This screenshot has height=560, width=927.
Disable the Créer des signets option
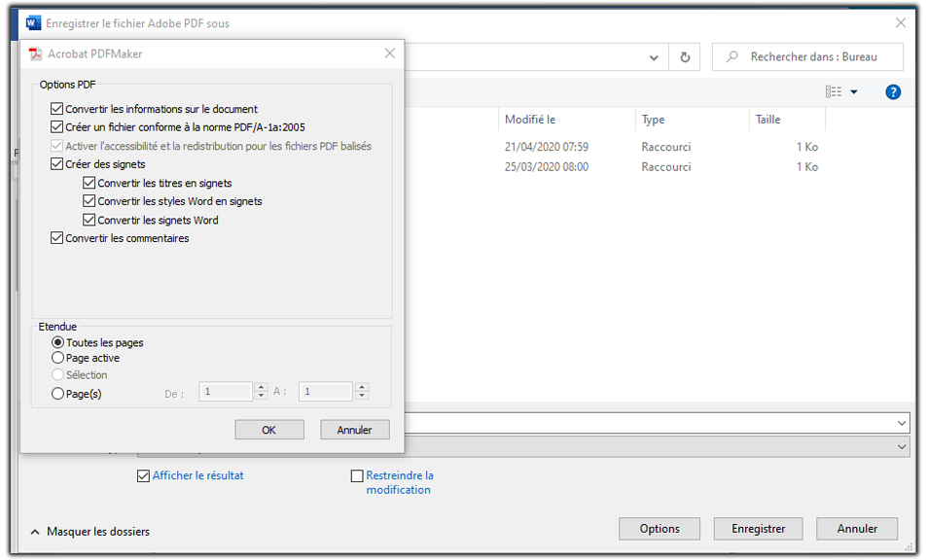[56, 164]
